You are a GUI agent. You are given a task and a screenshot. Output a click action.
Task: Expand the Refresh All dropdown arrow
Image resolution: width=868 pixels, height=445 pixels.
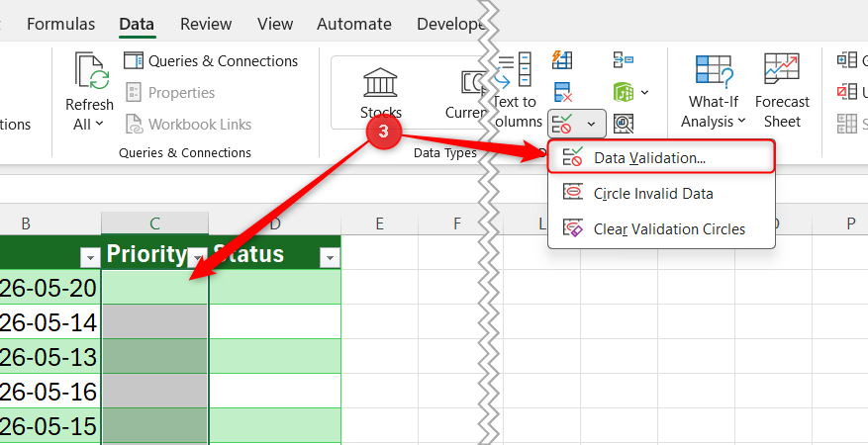click(99, 124)
